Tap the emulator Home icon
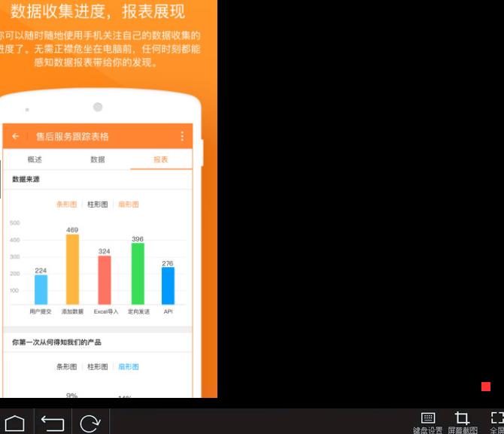The width and height of the screenshot is (504, 434). tap(15, 423)
